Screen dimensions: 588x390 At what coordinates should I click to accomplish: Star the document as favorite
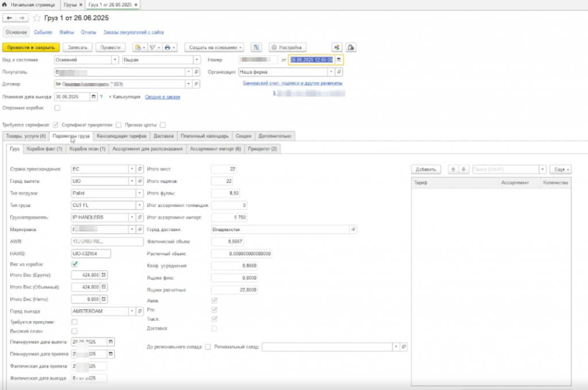click(37, 18)
